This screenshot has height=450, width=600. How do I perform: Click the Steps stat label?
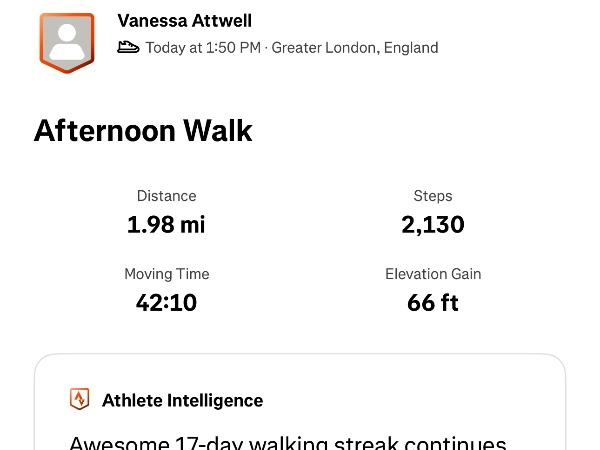pyautogui.click(x=433, y=196)
